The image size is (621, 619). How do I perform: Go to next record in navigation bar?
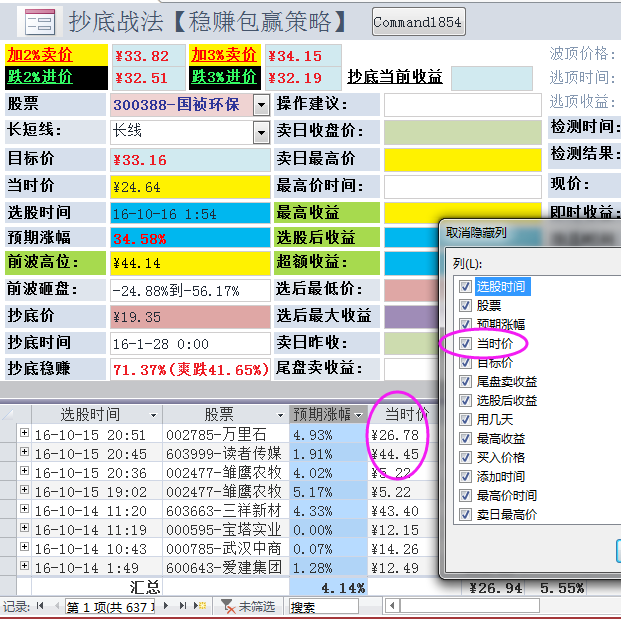coord(168,606)
